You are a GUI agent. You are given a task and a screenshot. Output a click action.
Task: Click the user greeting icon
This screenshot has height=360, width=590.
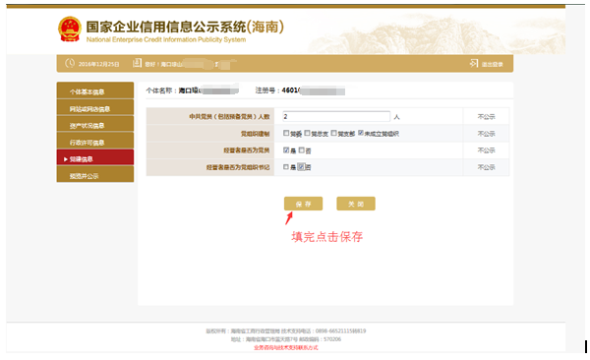(x=137, y=63)
